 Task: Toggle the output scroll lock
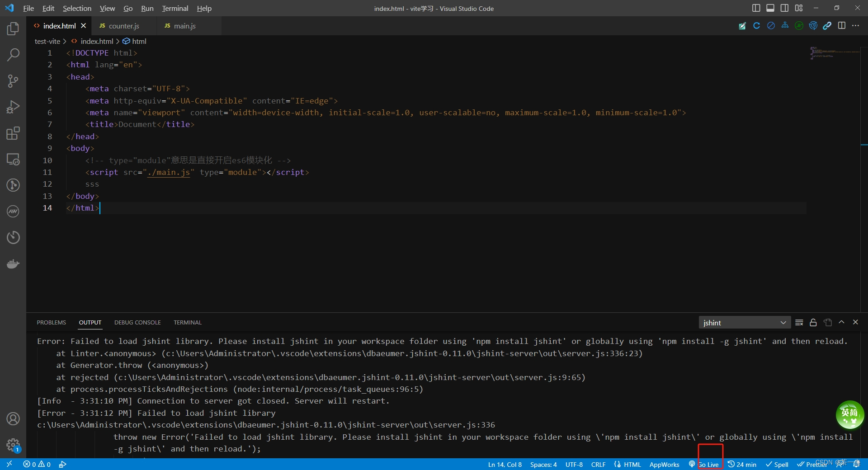pyautogui.click(x=813, y=322)
